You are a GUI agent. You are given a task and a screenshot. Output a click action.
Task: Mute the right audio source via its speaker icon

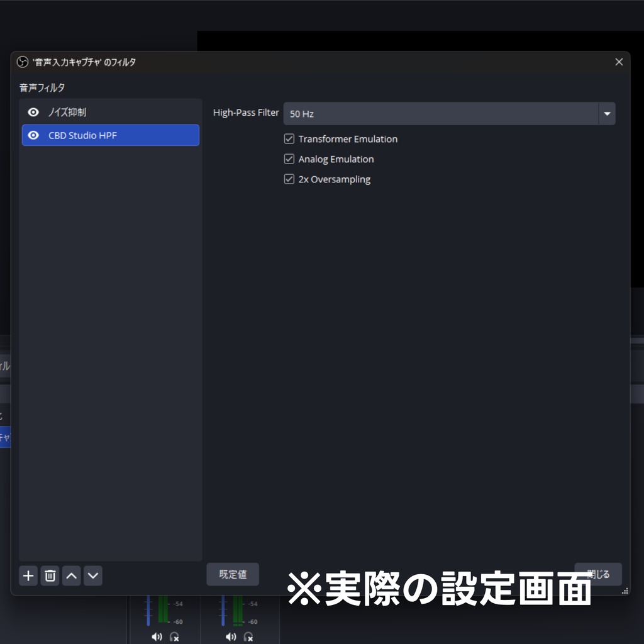click(230, 636)
